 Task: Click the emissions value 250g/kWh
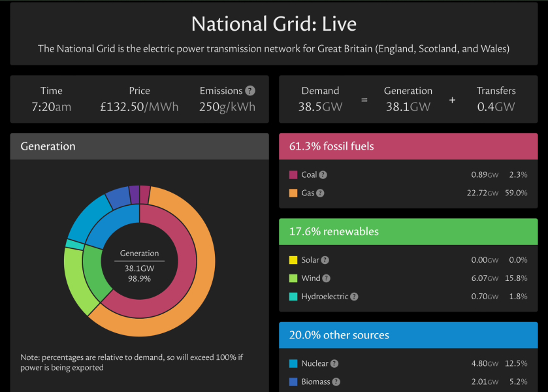pyautogui.click(x=227, y=107)
